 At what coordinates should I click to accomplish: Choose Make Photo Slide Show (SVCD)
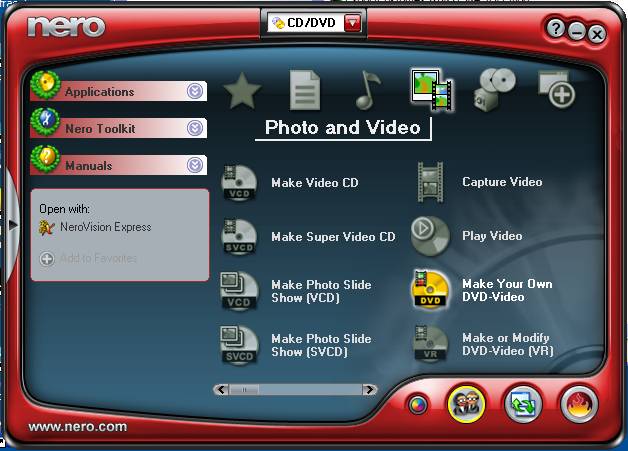(x=321, y=345)
